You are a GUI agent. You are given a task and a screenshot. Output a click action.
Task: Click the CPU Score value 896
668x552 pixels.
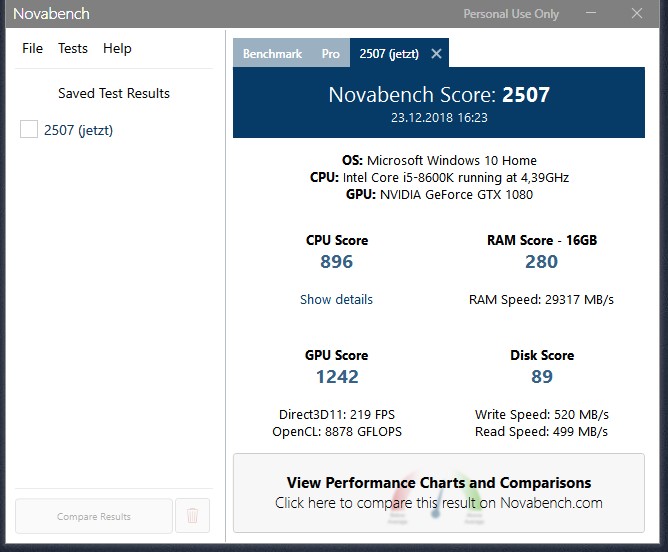[336, 262]
